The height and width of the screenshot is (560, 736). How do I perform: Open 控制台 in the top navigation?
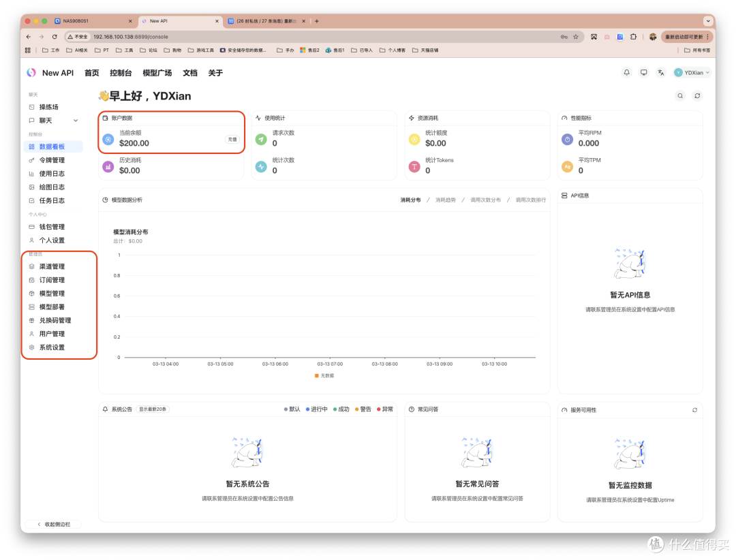click(121, 73)
